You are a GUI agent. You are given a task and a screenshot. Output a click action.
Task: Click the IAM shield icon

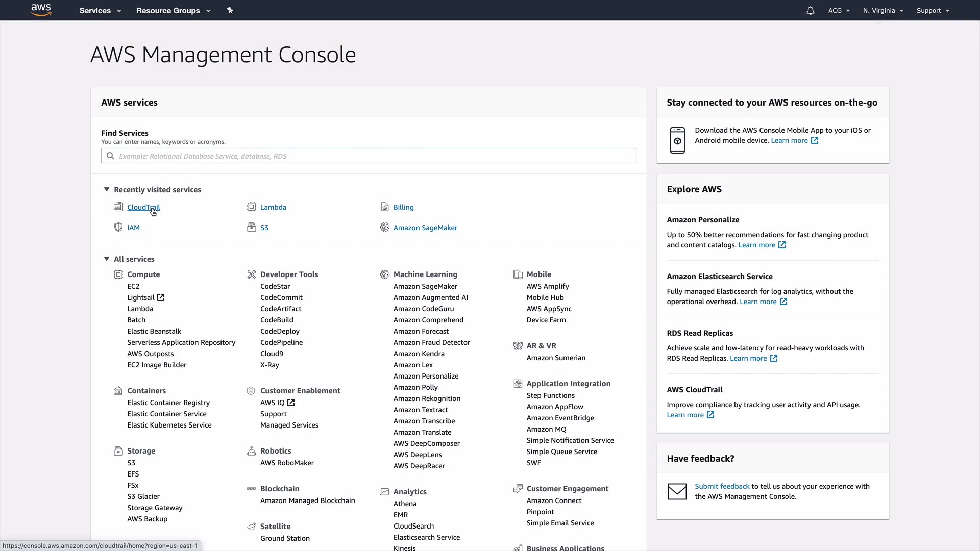[118, 227]
